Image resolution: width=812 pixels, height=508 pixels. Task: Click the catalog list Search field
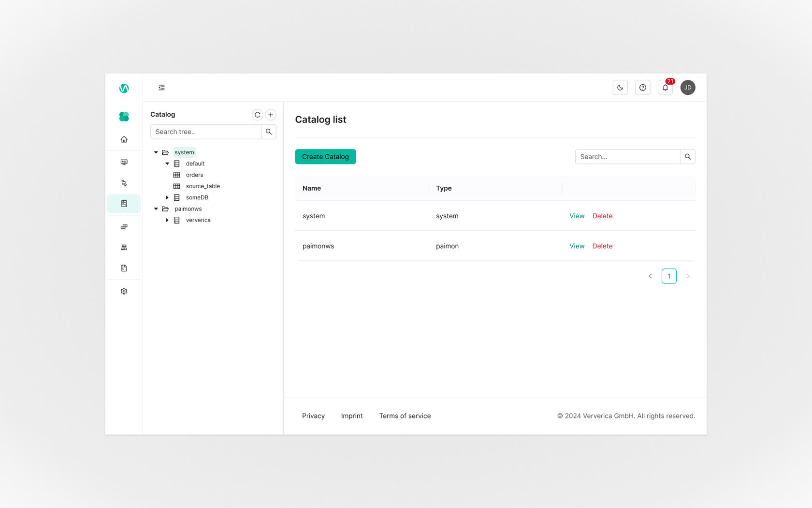pyautogui.click(x=627, y=157)
